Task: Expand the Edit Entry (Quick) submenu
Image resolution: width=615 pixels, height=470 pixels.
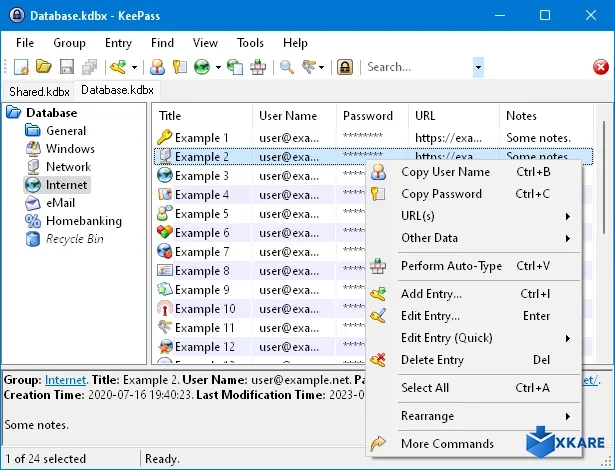Action: click(x=473, y=338)
